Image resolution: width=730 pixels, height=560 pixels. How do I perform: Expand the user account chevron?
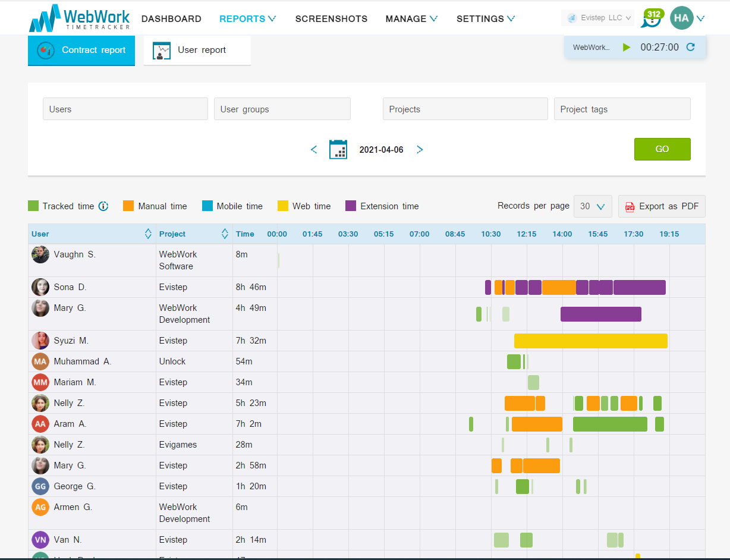700,18
